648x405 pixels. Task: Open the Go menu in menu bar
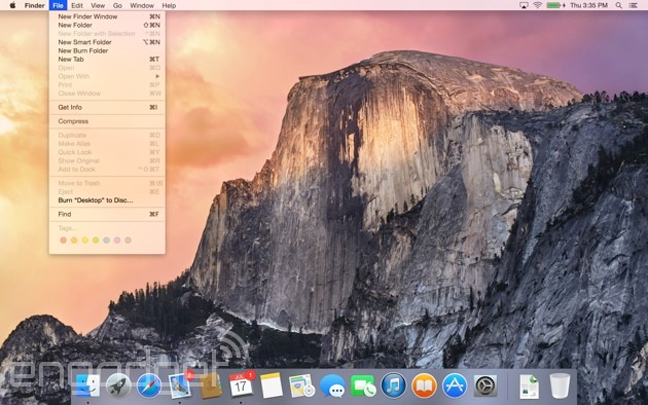point(118,5)
